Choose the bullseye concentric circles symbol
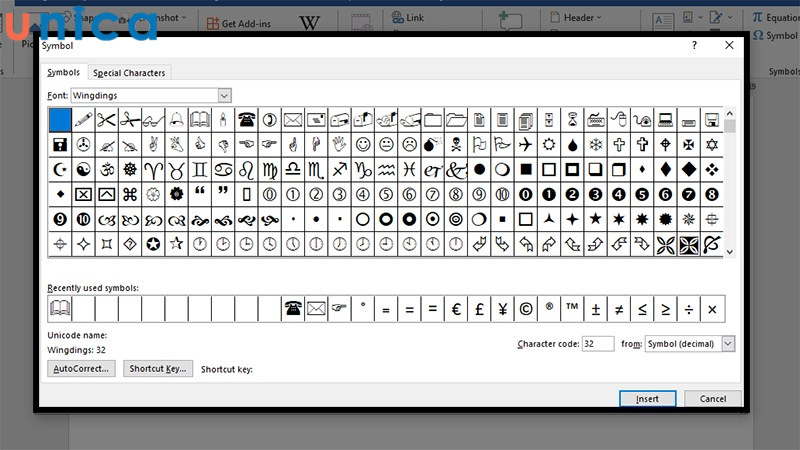This screenshot has width=800, height=450. pyautogui.click(x=456, y=219)
